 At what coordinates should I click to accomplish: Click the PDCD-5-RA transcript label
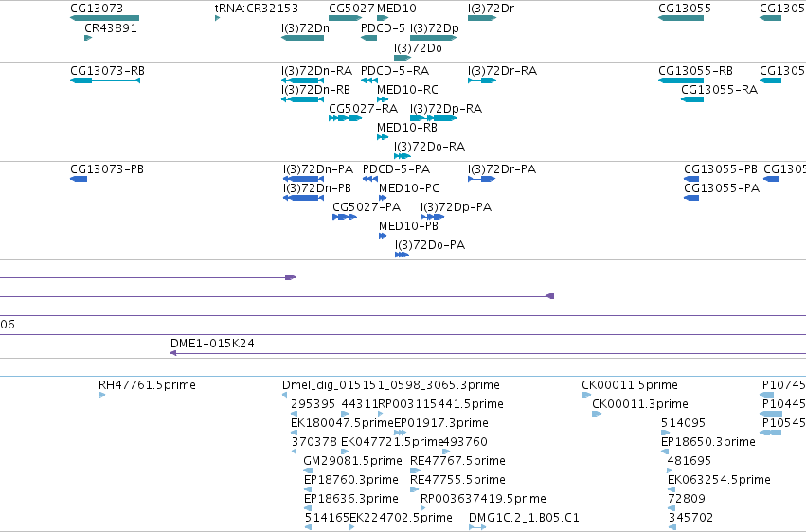(x=395, y=70)
